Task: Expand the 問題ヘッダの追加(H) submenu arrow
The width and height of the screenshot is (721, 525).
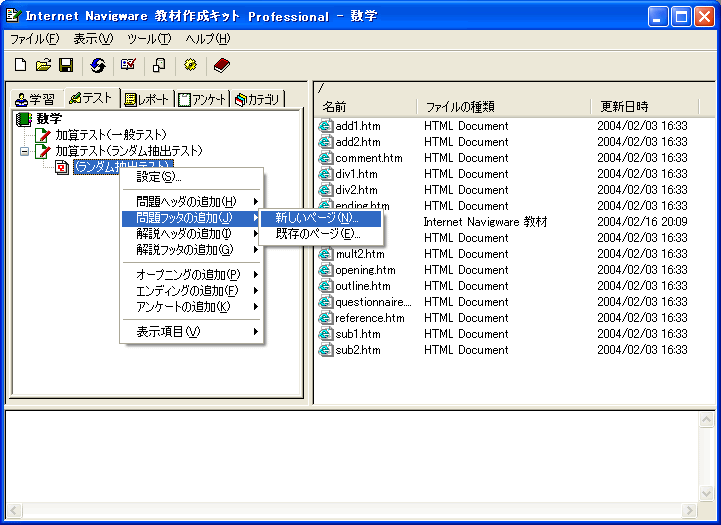Action: [x=256, y=201]
